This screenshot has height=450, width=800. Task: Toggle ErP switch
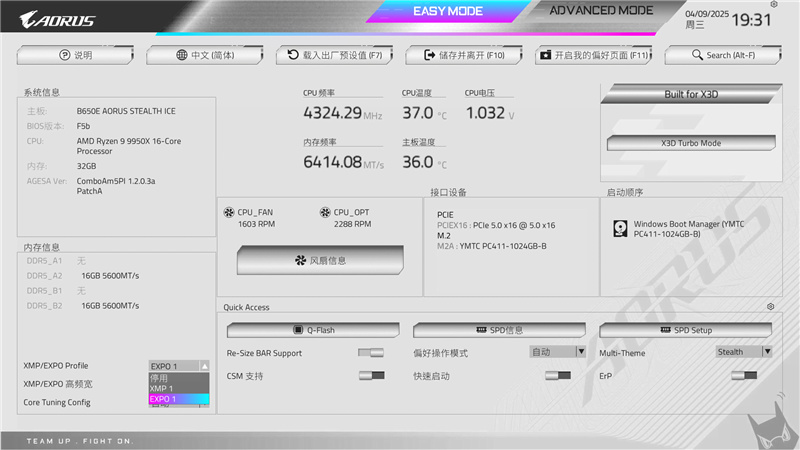744,376
